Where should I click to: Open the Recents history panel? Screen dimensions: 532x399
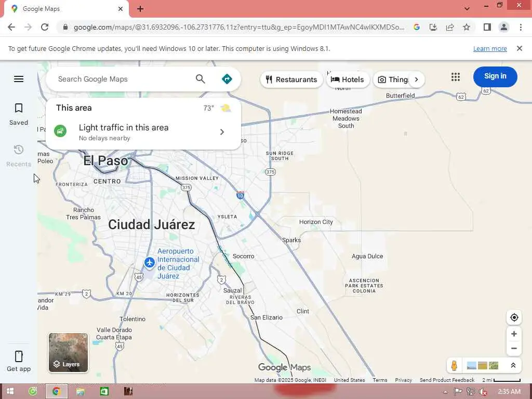(x=19, y=156)
